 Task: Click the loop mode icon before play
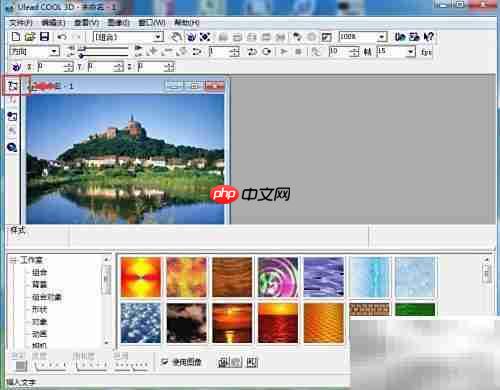(x=252, y=52)
